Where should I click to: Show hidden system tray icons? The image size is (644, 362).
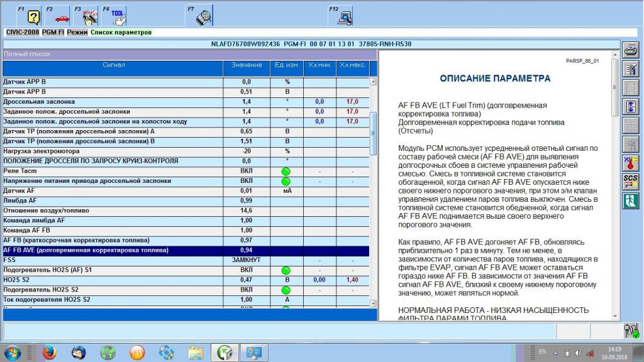555,353
